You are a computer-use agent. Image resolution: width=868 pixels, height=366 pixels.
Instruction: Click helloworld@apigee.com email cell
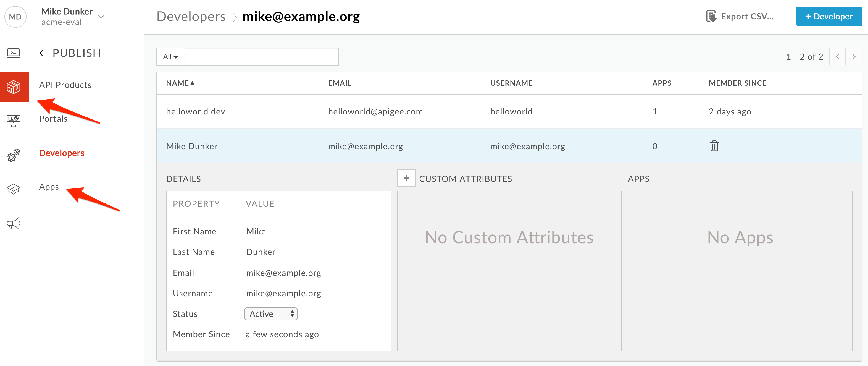pos(375,112)
